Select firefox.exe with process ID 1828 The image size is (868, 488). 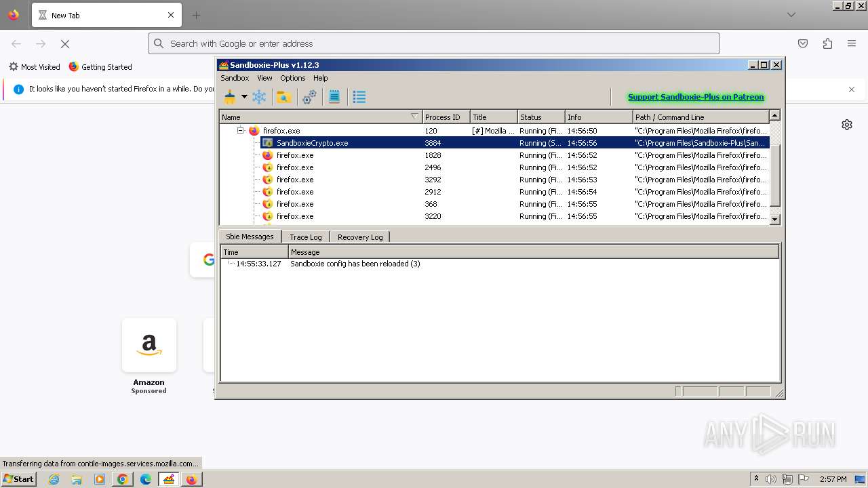[x=515, y=155]
